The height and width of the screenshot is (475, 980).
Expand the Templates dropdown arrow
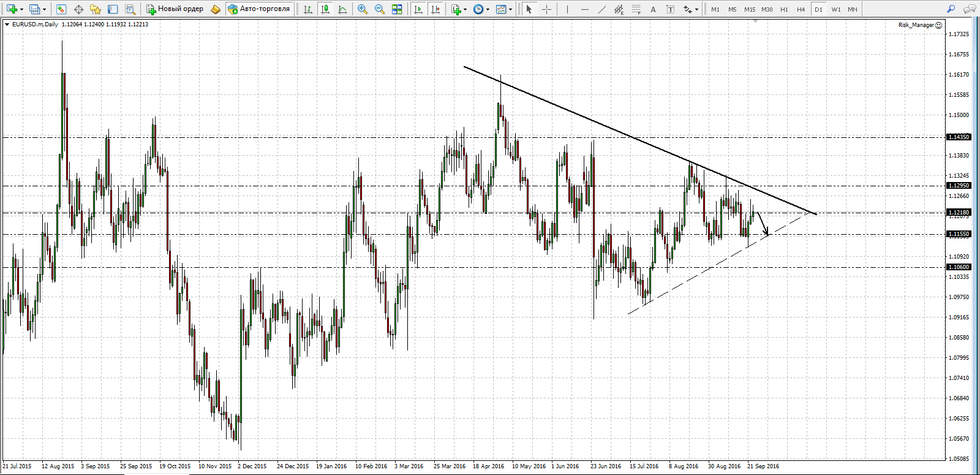[511, 9]
